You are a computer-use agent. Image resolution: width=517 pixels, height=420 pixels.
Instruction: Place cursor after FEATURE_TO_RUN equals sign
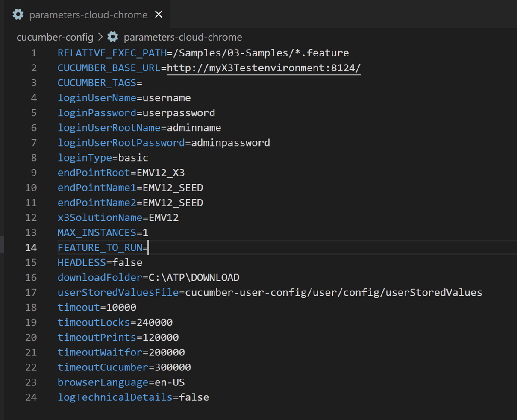click(x=148, y=247)
